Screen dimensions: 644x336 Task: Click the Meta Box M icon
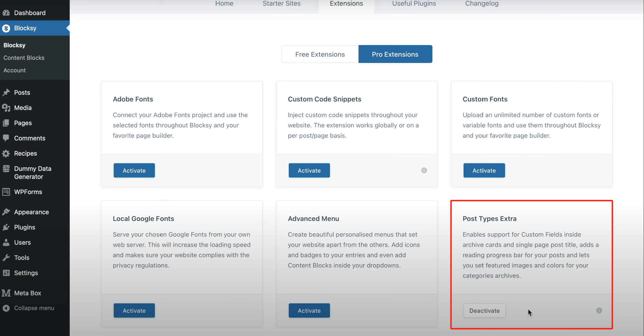point(6,293)
